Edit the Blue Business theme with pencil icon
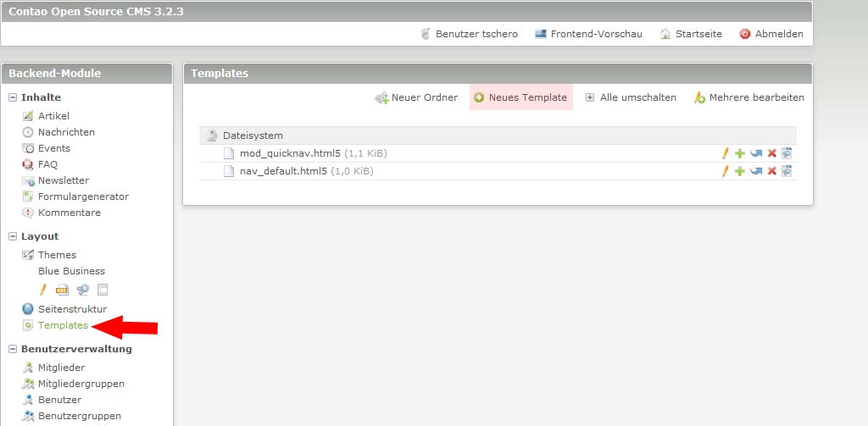 (x=43, y=290)
